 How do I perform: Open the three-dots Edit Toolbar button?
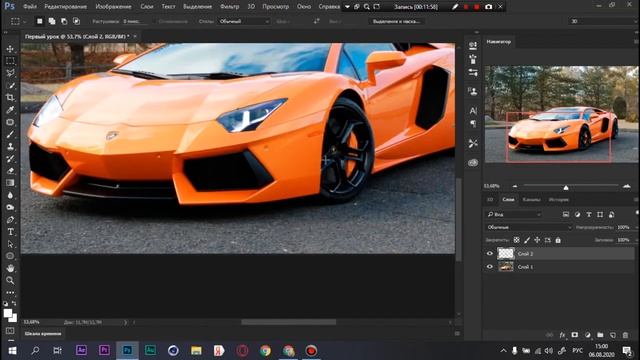point(10,292)
